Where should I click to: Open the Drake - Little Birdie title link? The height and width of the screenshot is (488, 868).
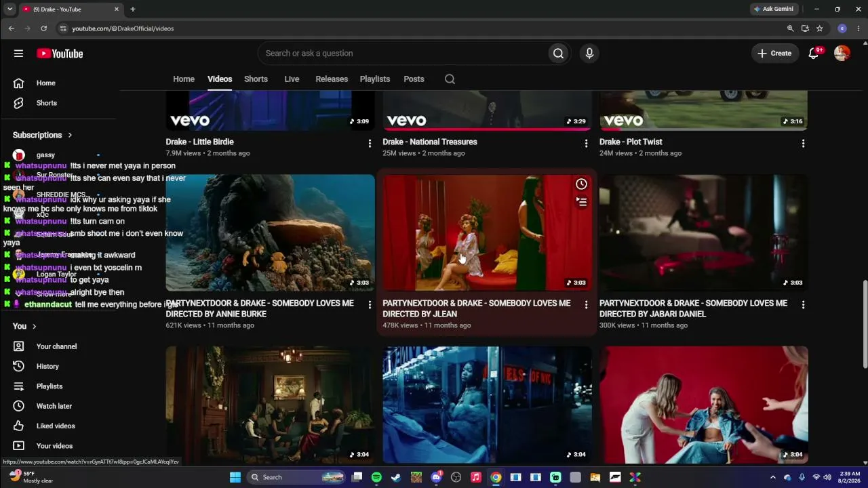point(200,142)
